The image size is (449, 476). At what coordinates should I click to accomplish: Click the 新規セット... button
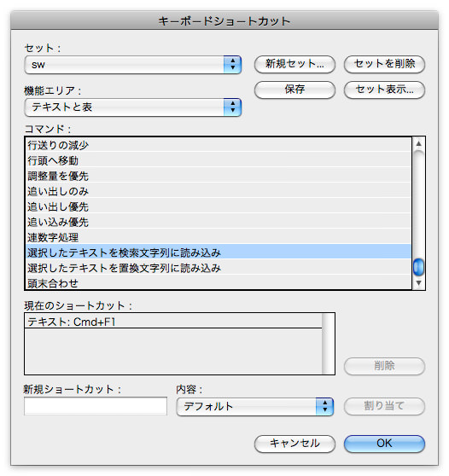pyautogui.click(x=294, y=64)
